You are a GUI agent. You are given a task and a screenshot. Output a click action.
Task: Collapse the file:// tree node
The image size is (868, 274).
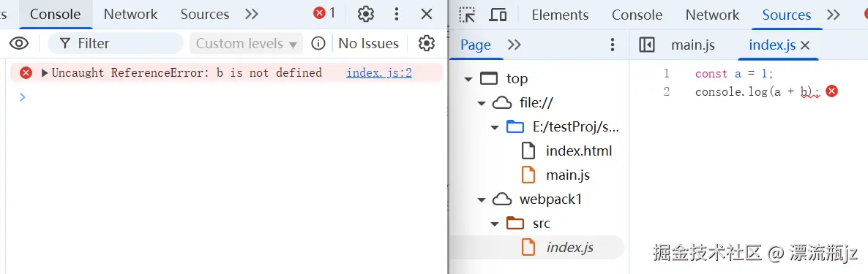(x=482, y=103)
